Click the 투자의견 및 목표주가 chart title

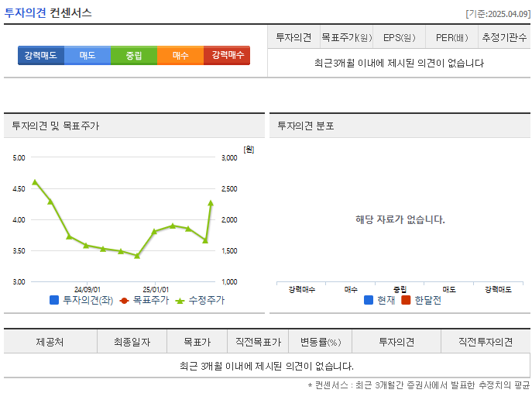click(56, 126)
